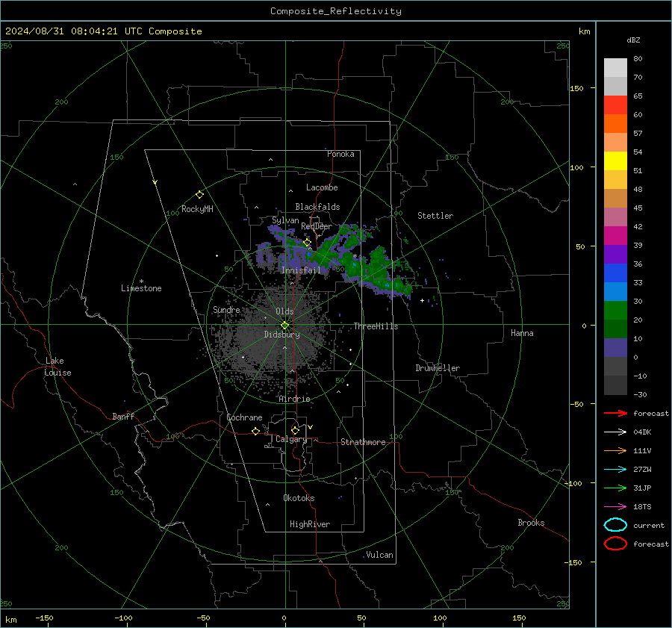672x628 pixels.
Task: Click the Drumheller city label
Action: coord(438,368)
